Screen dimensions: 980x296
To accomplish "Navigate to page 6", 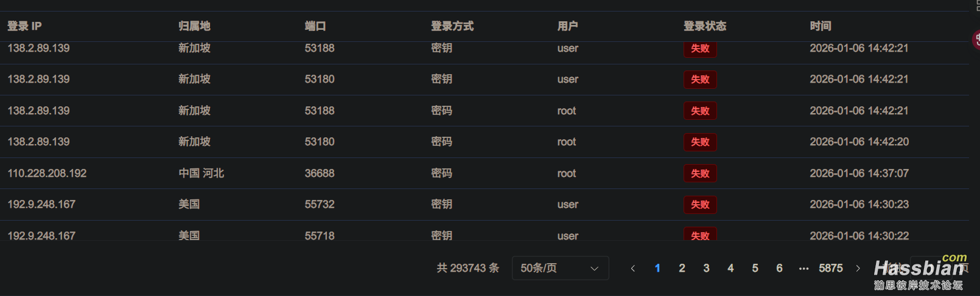I will [x=779, y=268].
